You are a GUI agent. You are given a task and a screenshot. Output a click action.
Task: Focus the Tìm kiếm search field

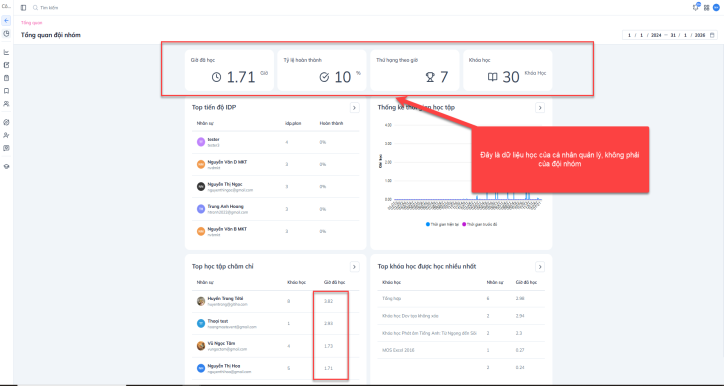pos(49,8)
